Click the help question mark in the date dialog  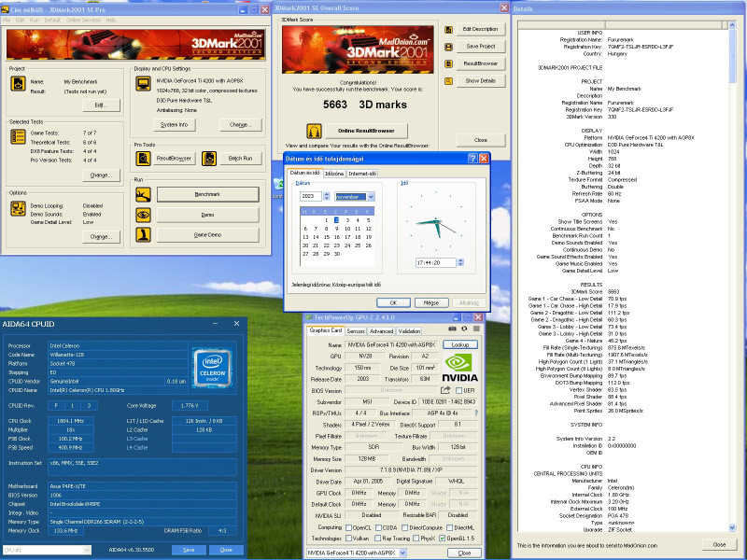[x=472, y=159]
